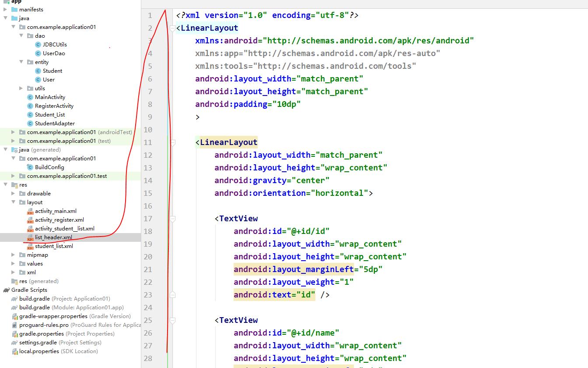Expand the manifests folder arrow
The height and width of the screenshot is (368, 588).
5,9
